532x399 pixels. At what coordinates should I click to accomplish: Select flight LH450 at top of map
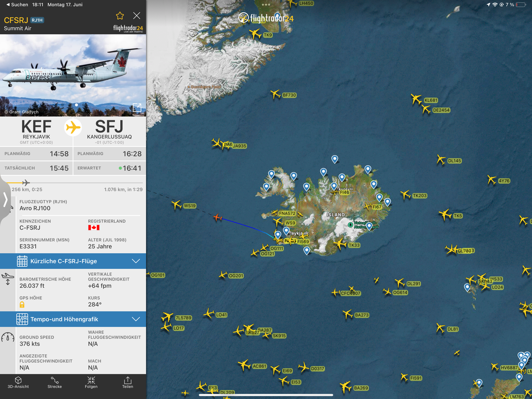[x=292, y=3]
